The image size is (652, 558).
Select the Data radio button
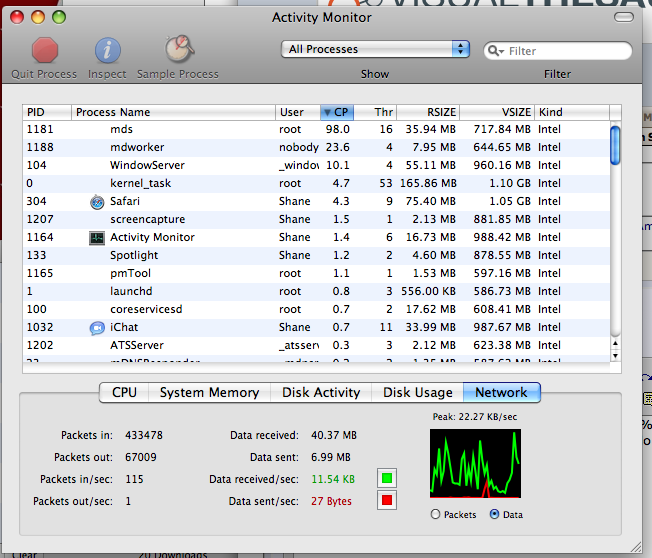point(494,514)
